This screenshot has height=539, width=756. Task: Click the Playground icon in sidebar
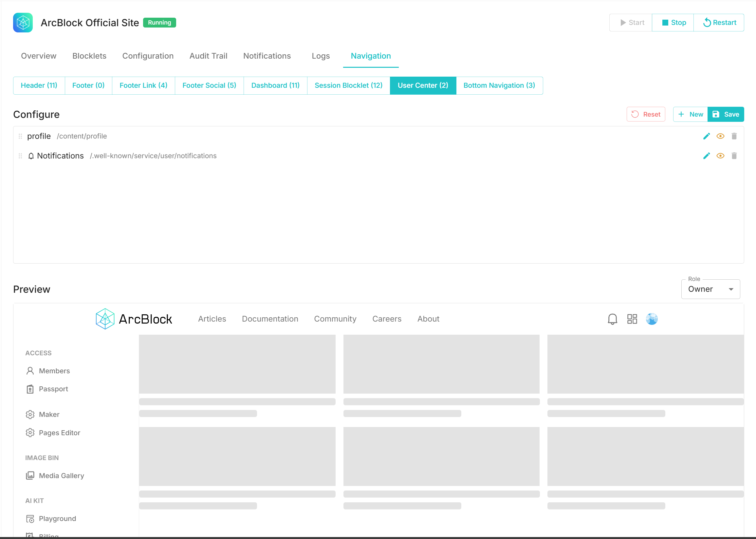[x=30, y=519]
